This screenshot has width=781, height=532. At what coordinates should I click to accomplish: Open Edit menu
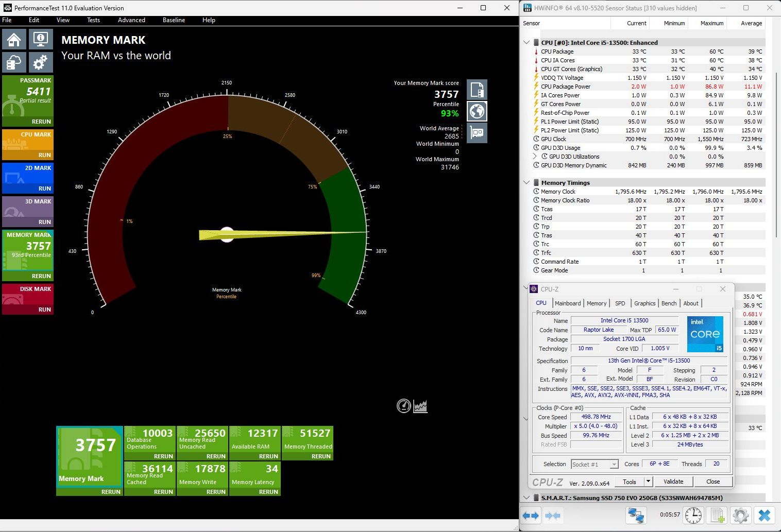[34, 20]
